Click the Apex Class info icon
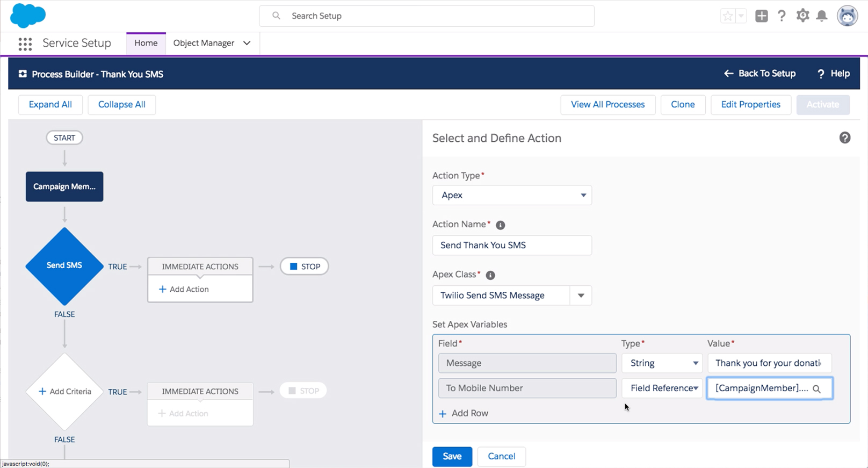The height and width of the screenshot is (468, 868). click(490, 275)
